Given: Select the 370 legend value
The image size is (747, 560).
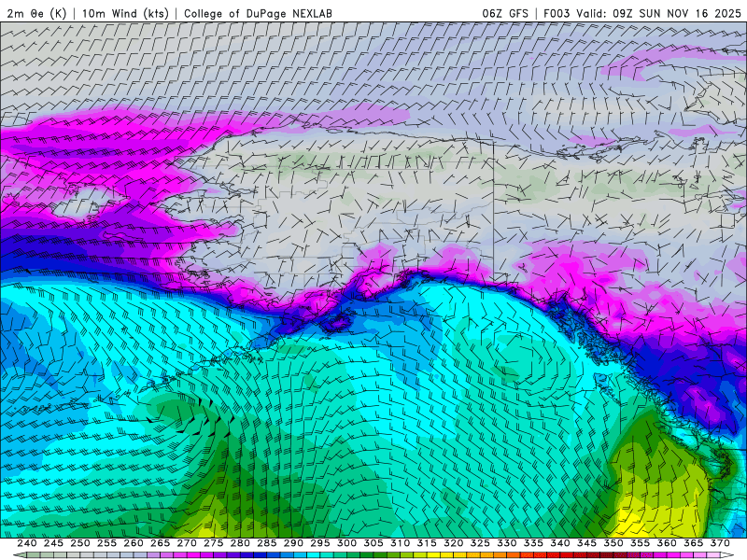Looking at the screenshot, I should click(720, 543).
